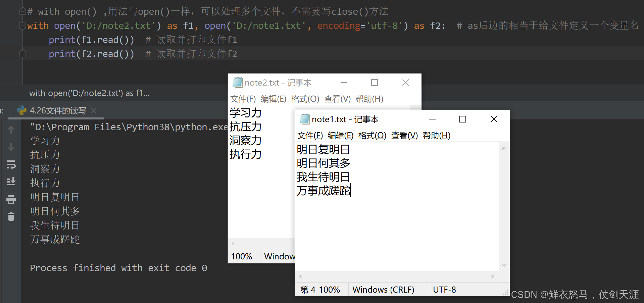Click the scroll up arrow in the note1.txt window

tap(504, 148)
